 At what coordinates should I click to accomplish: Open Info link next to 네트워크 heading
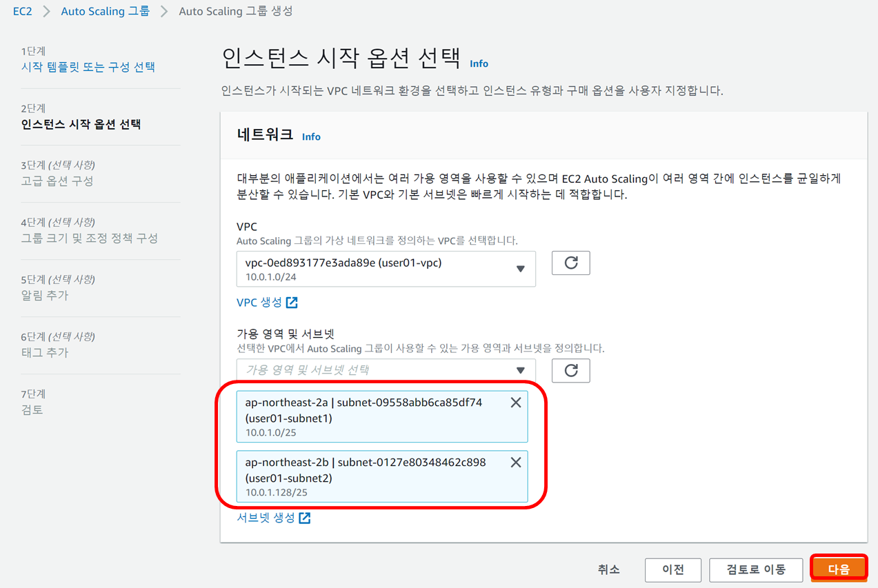311,136
